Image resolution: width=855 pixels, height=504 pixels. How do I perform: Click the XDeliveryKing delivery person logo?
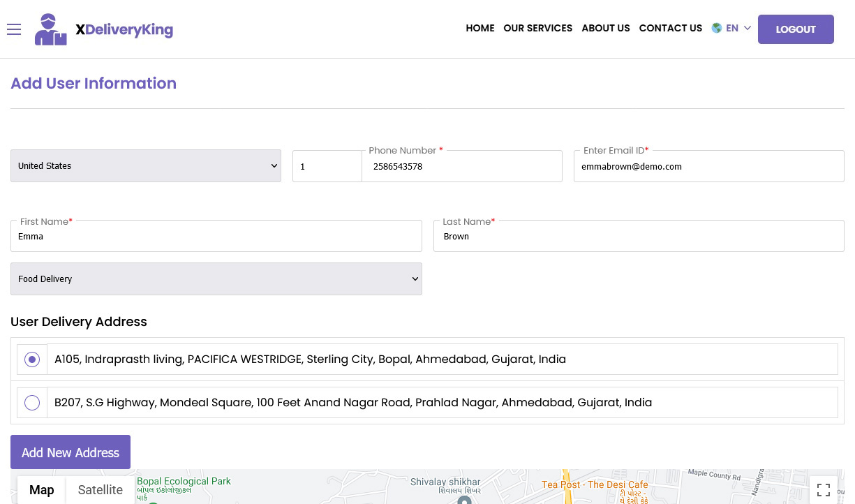click(49, 29)
